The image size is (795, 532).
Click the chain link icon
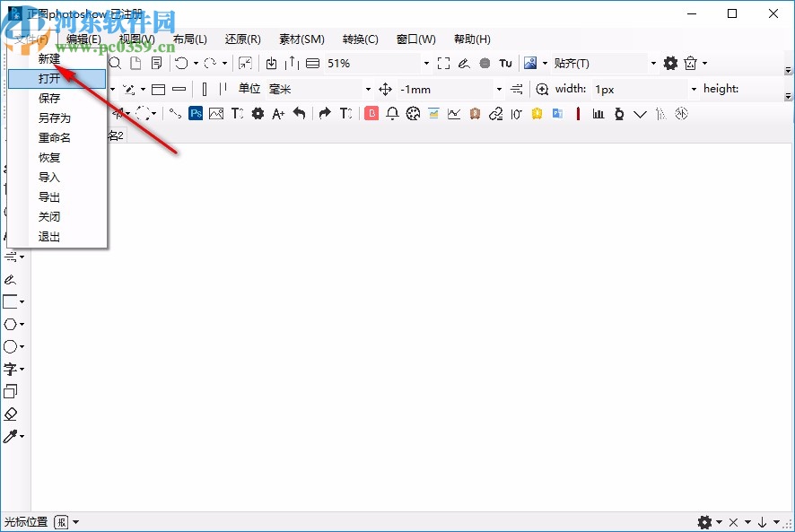(496, 114)
